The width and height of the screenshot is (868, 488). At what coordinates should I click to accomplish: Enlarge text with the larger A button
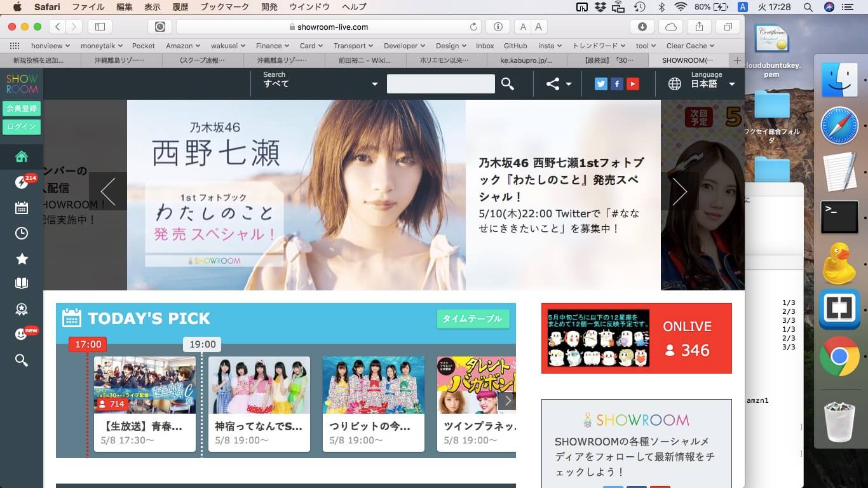[x=538, y=27]
